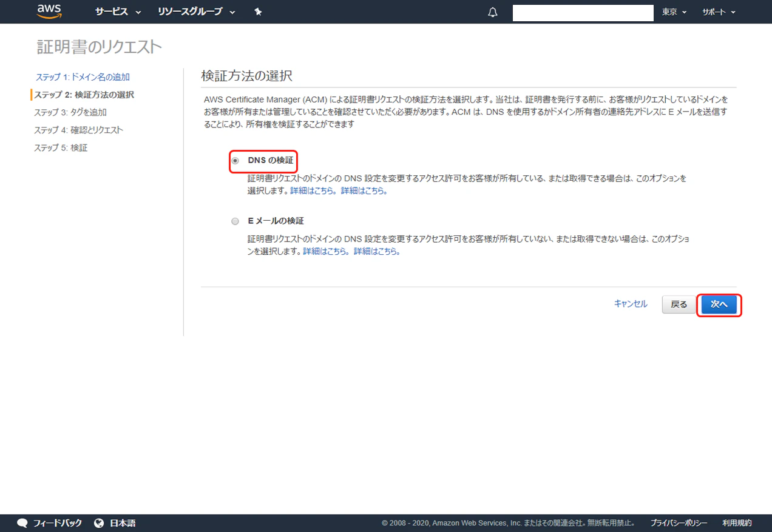Click the E メールの検証 label text
The width and height of the screenshot is (772, 532).
(276, 221)
